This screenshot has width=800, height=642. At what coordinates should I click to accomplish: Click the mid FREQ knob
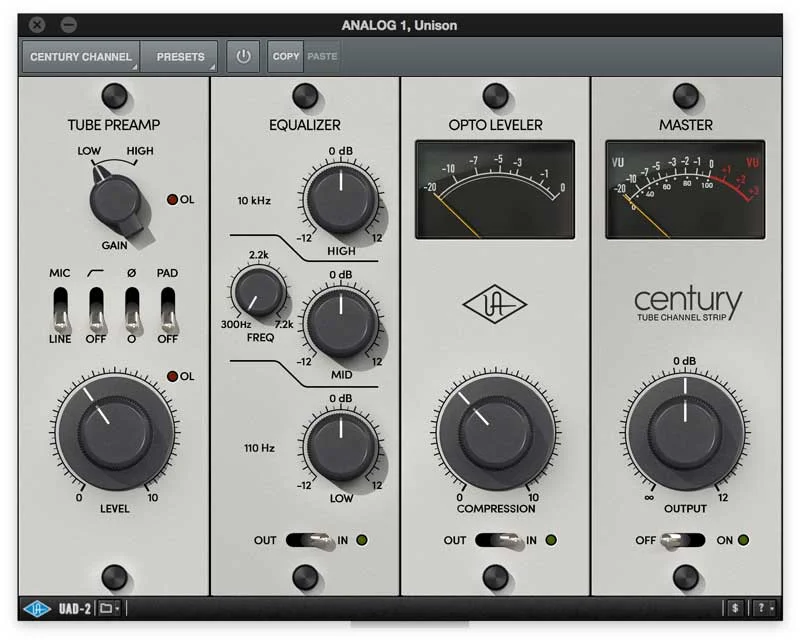[258, 291]
